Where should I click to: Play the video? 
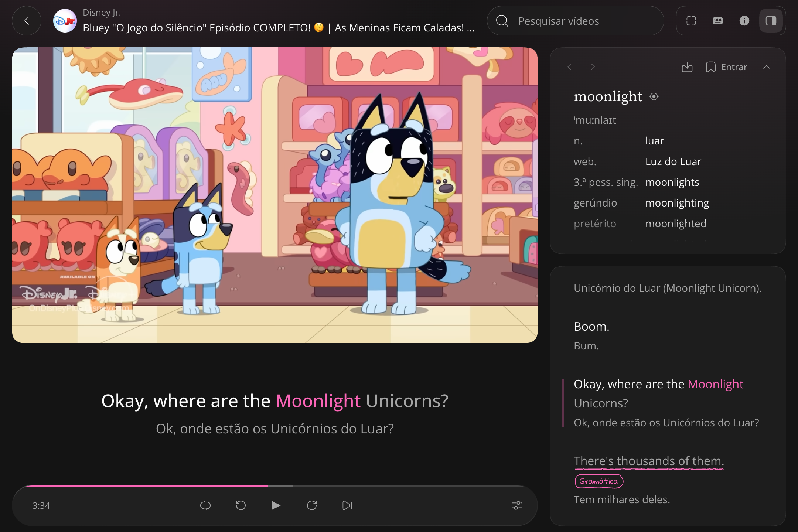point(276,505)
